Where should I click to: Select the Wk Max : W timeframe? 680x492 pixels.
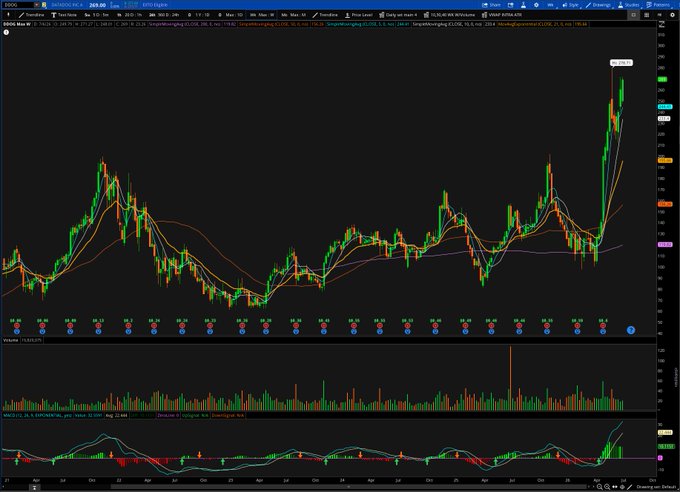(x=262, y=15)
